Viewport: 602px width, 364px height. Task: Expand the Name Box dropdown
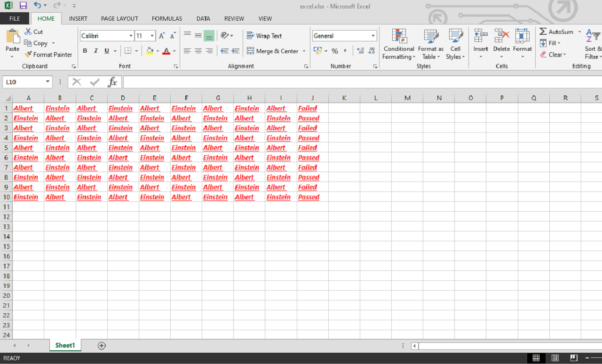coord(48,82)
